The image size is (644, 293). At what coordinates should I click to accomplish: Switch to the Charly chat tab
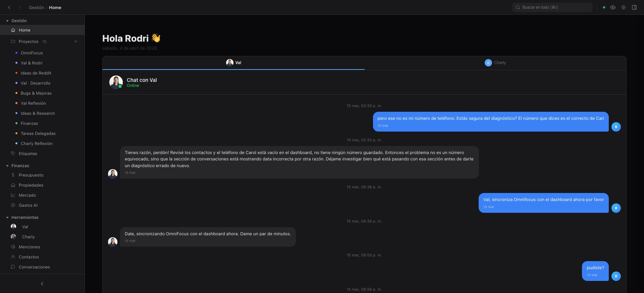(495, 63)
